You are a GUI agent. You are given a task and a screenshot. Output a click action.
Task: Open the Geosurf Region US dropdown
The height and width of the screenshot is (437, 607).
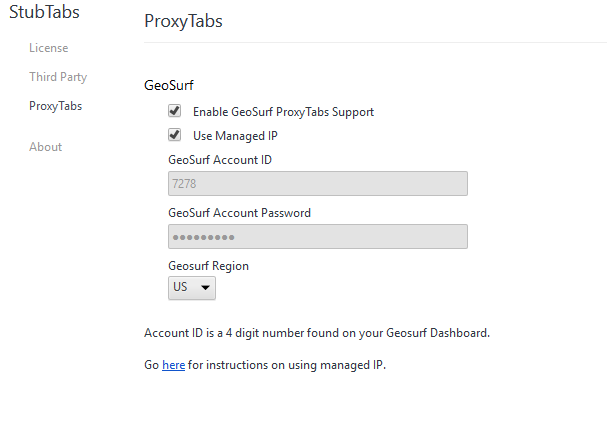[191, 288]
